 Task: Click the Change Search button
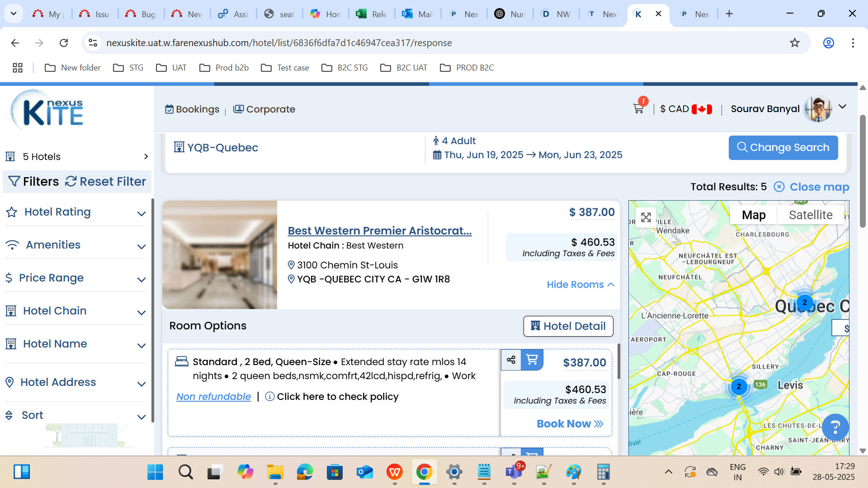pyautogui.click(x=783, y=148)
